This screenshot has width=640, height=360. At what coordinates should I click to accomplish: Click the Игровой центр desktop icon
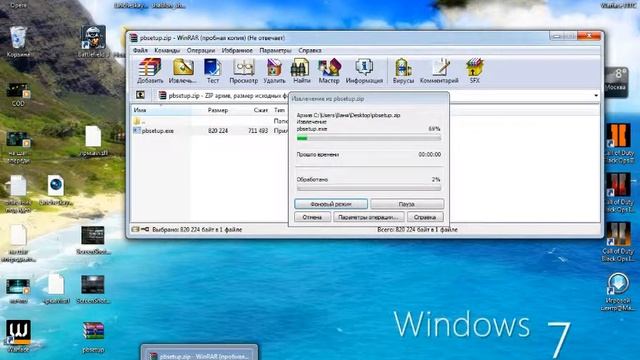[x=618, y=292]
